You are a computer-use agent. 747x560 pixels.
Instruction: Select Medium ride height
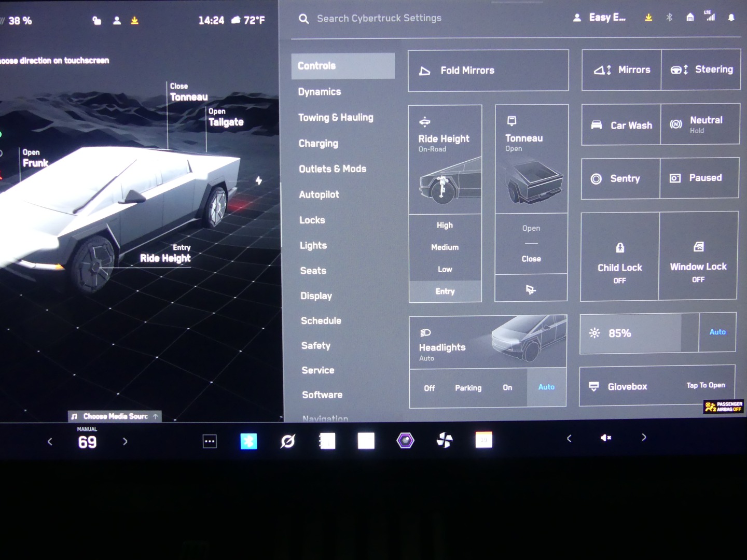point(445,247)
